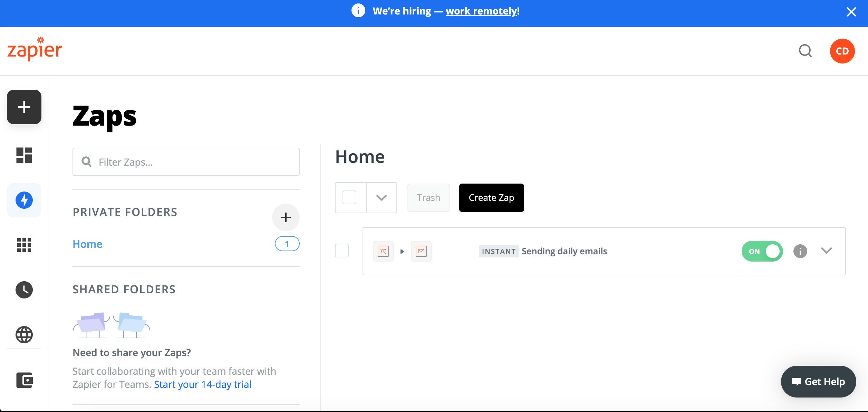
Task: Check the select-all Zaps checkbox
Action: (x=349, y=198)
